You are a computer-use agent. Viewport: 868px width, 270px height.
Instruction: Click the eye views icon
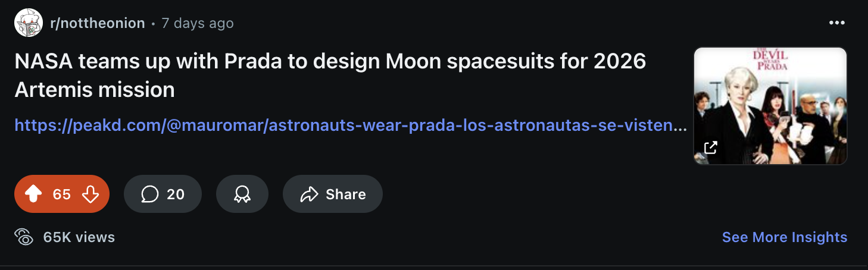coord(24,237)
